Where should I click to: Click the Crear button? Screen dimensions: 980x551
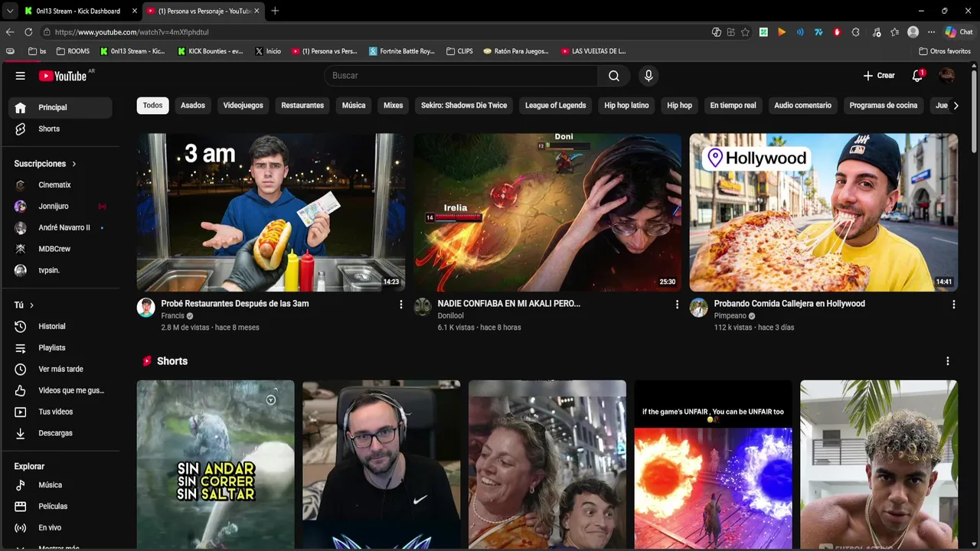(x=879, y=76)
